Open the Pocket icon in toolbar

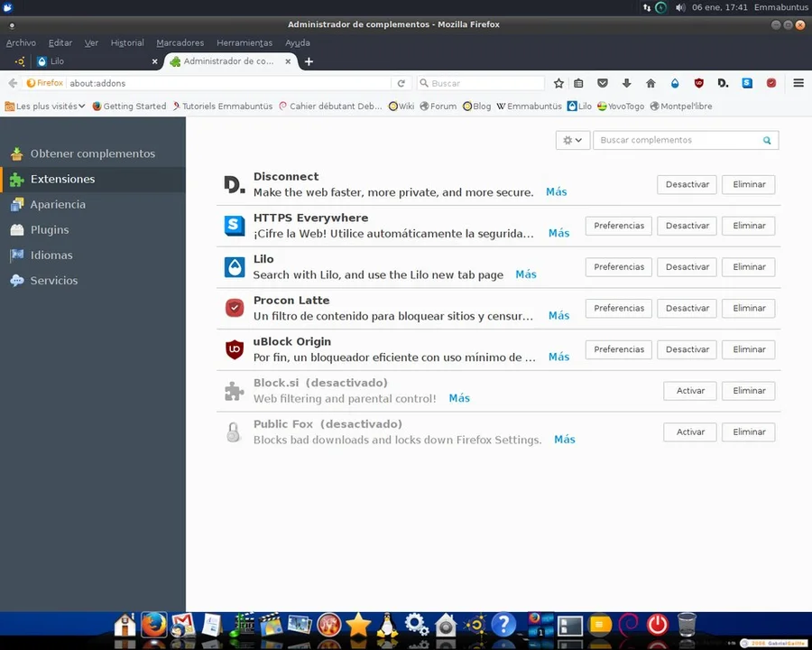pyautogui.click(x=603, y=83)
